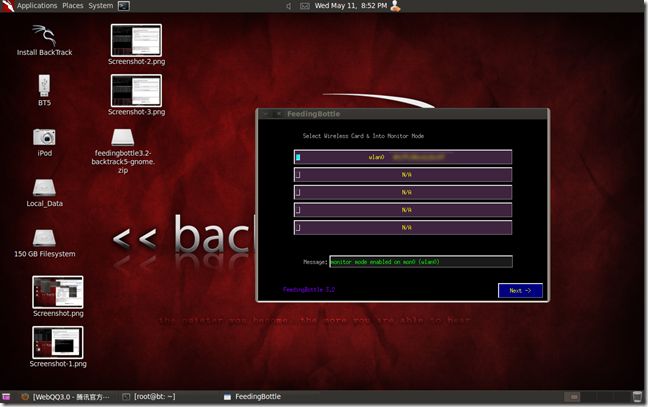This screenshot has height=407, width=648.
Task: Open the Wed May 11 clock calendar
Action: click(x=351, y=6)
